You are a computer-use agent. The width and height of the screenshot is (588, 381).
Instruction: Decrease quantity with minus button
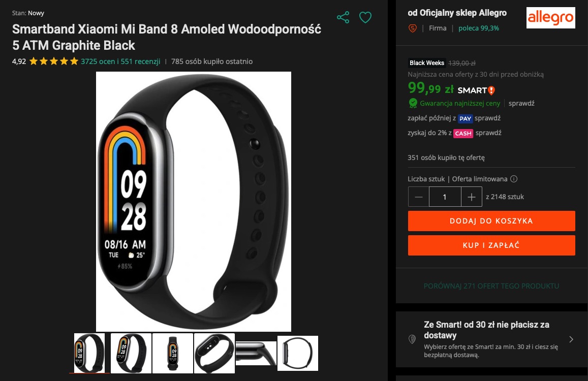418,197
